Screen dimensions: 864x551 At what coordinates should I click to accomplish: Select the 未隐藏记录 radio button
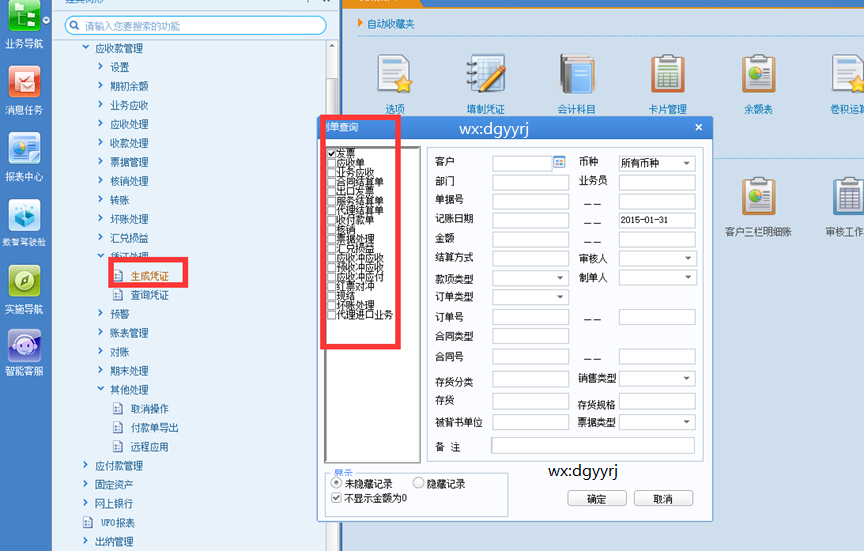click(336, 483)
